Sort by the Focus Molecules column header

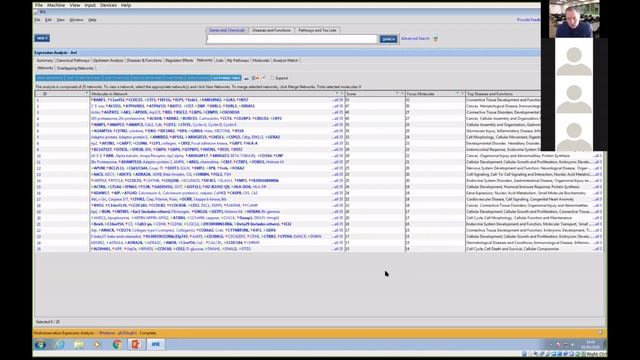click(x=435, y=94)
